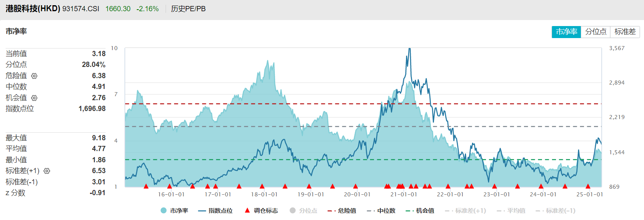Click gear icon beside 标准差(+1)

click(47, 171)
